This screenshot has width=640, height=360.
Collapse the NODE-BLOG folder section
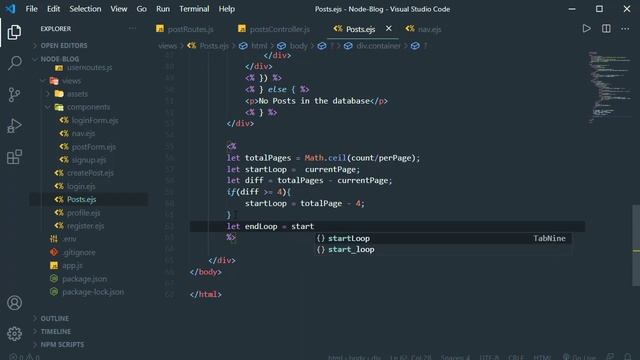60,59
